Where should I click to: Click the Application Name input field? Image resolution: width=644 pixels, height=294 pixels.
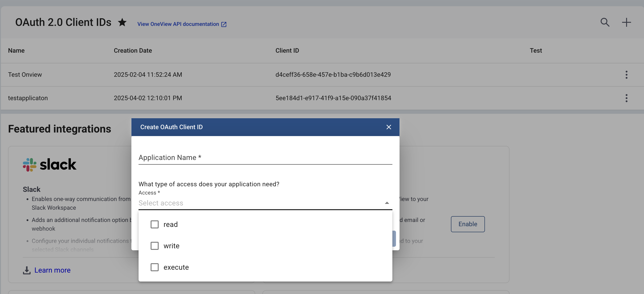265,157
